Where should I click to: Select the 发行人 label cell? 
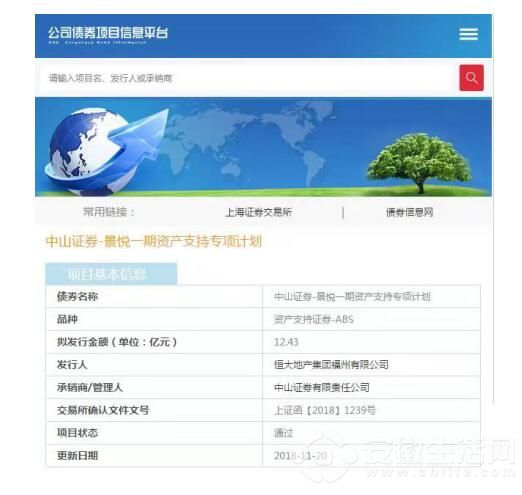(x=154, y=365)
